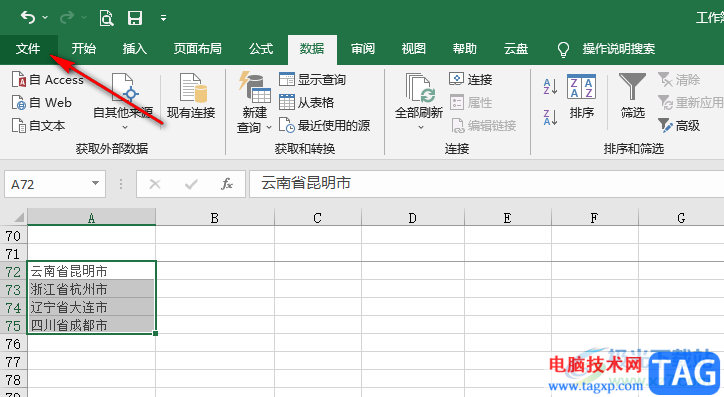
Task: Cancel entry with the X icon
Action: point(155,184)
